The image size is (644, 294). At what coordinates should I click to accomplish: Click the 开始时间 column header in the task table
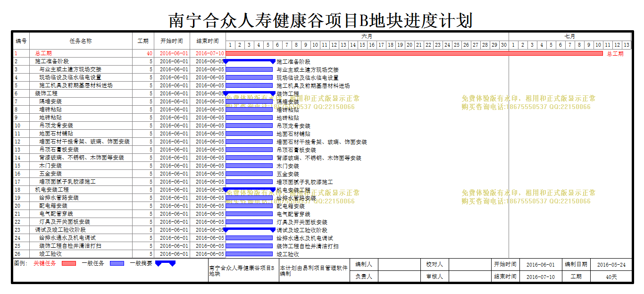coord(172,41)
